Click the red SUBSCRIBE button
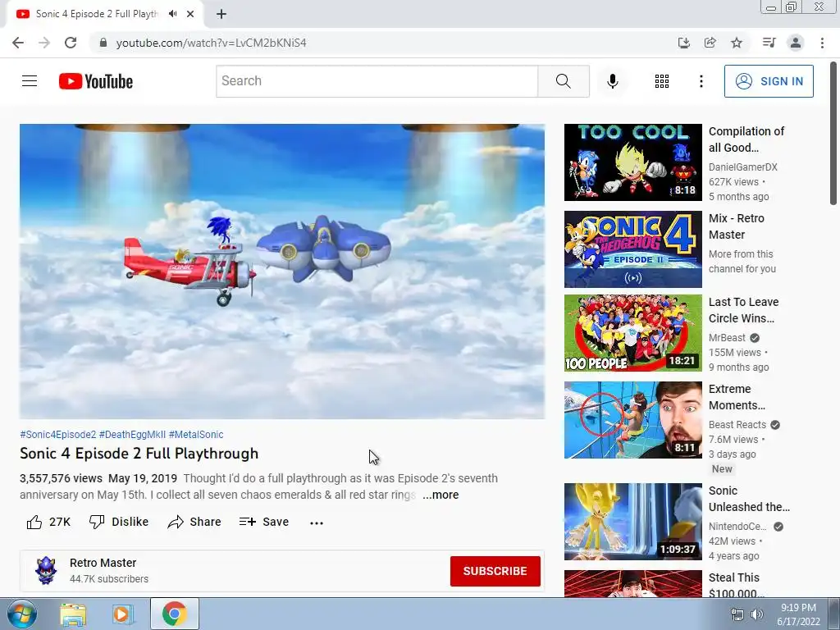The height and width of the screenshot is (630, 840). [x=495, y=571]
